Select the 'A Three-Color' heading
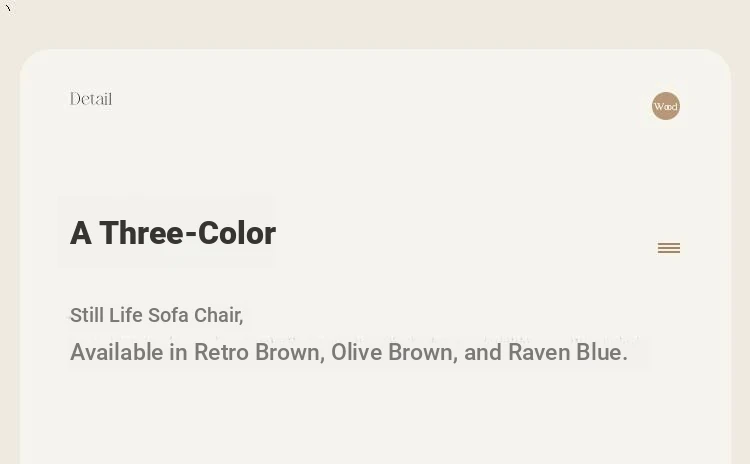Viewport: 750px width, 464px height. [173, 233]
